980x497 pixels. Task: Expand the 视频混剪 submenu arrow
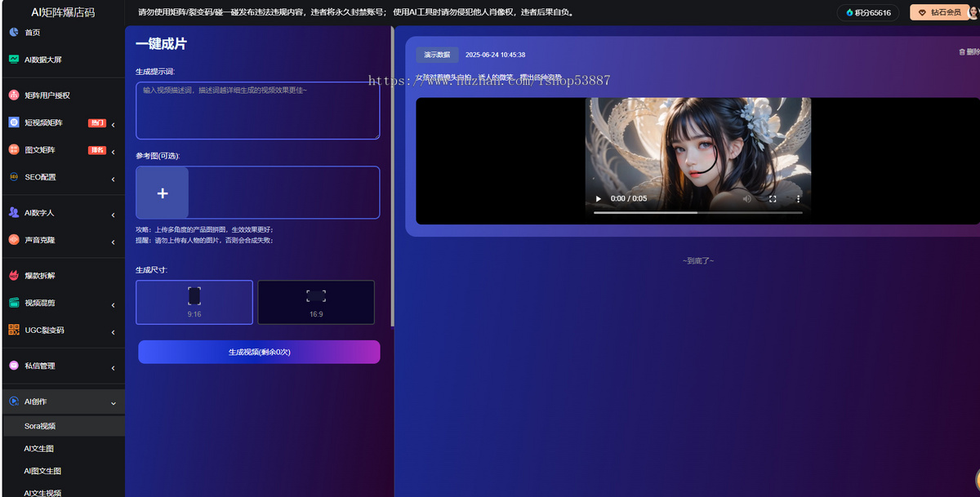[113, 304]
